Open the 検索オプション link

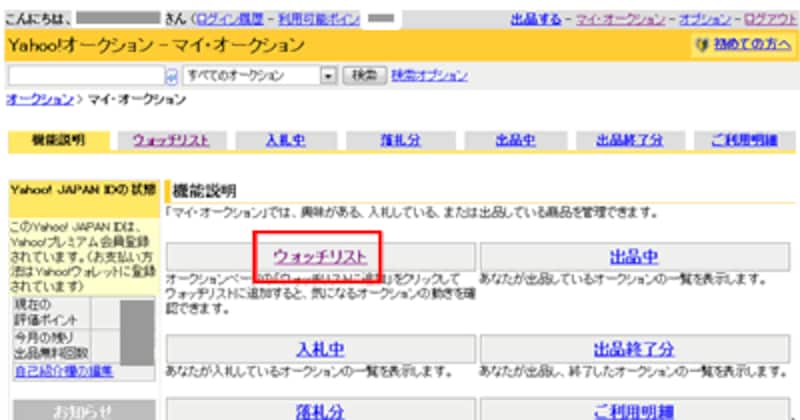(x=430, y=76)
